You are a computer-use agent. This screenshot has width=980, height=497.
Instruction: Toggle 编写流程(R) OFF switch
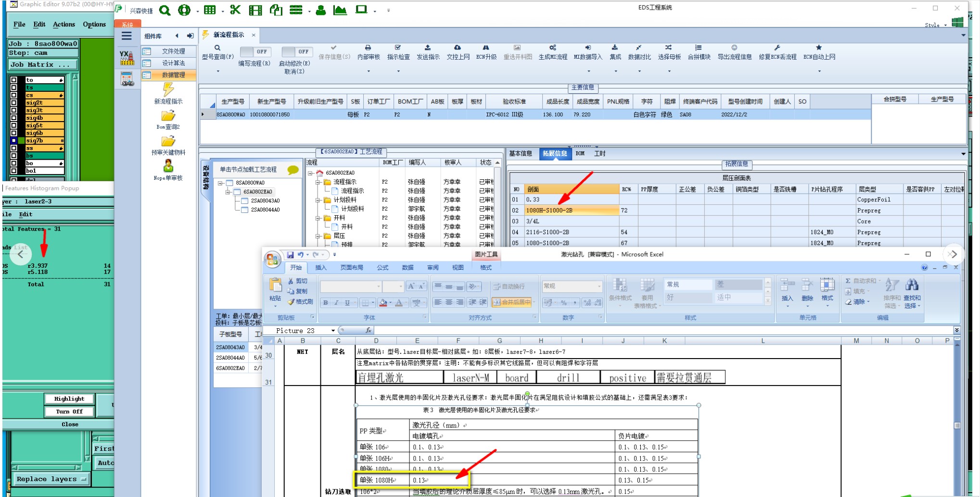255,51
